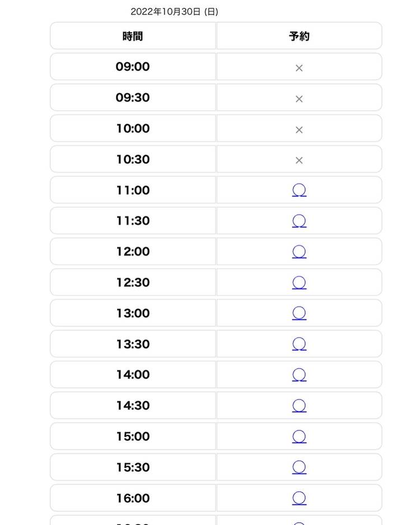Click the 09:00 time cell
The image size is (420, 525).
pos(133,67)
